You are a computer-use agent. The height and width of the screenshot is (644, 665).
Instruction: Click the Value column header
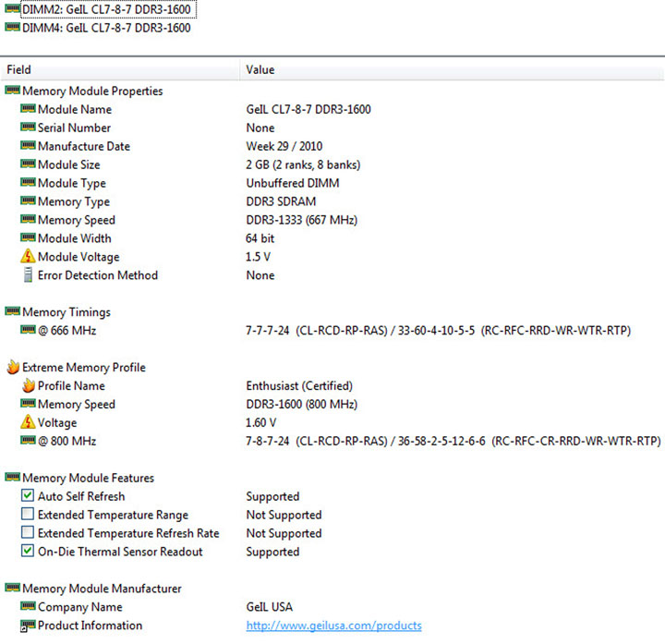(452, 69)
